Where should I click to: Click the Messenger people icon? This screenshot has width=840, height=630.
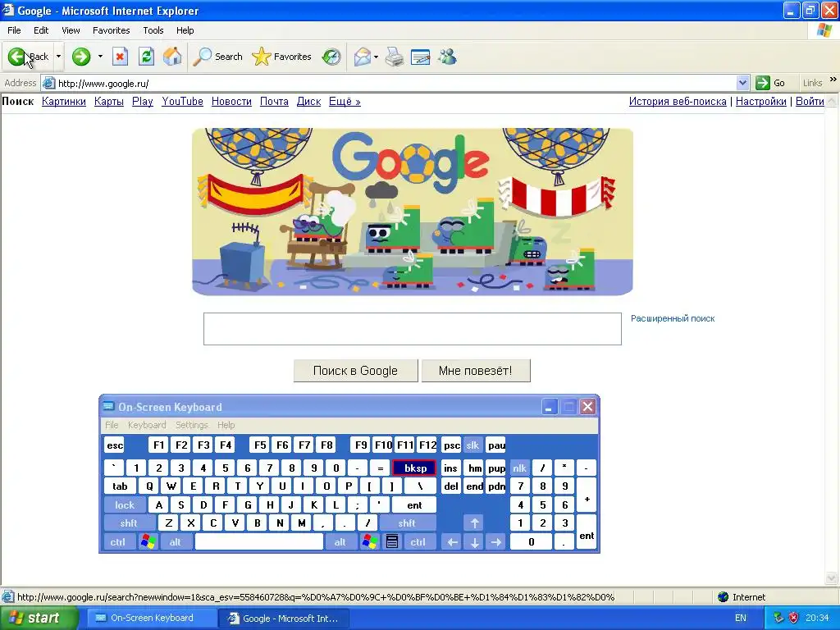[x=447, y=57]
